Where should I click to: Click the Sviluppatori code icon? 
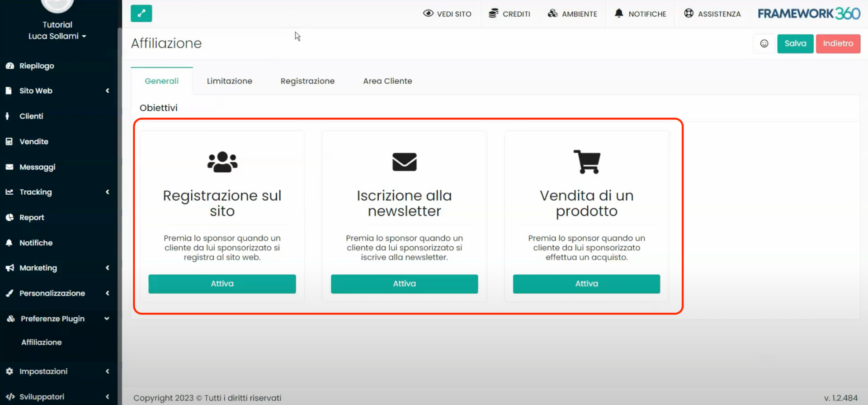coord(10,396)
